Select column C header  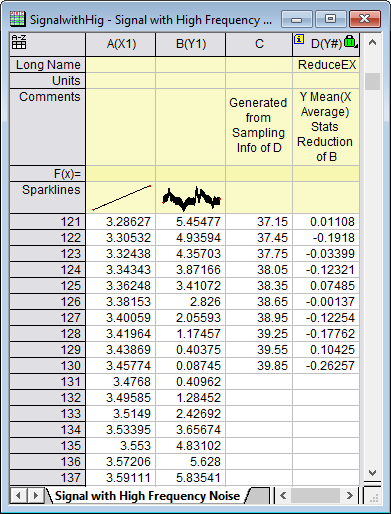coord(259,44)
